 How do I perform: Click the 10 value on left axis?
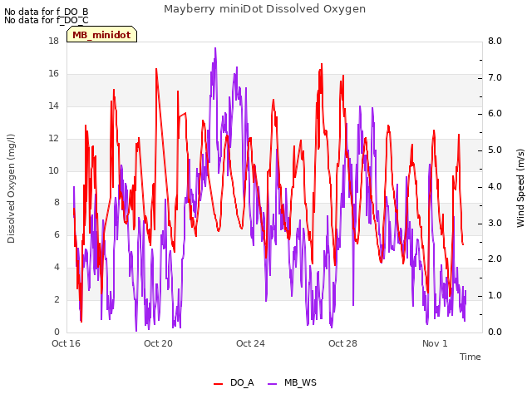[53, 170]
